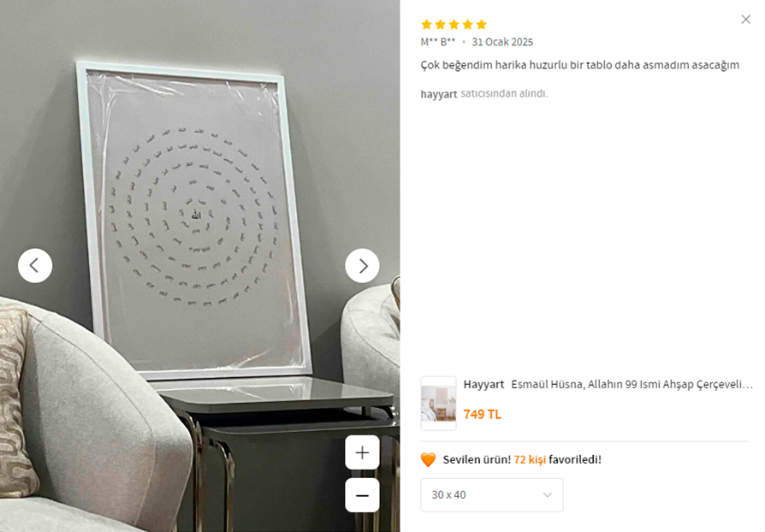
Task: Zoom out with the minus button
Action: 362,495
